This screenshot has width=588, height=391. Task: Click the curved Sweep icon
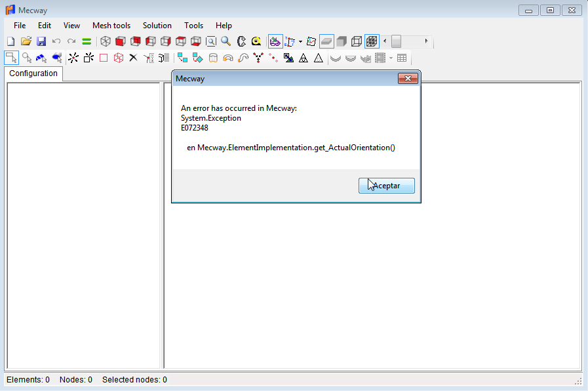click(243, 58)
